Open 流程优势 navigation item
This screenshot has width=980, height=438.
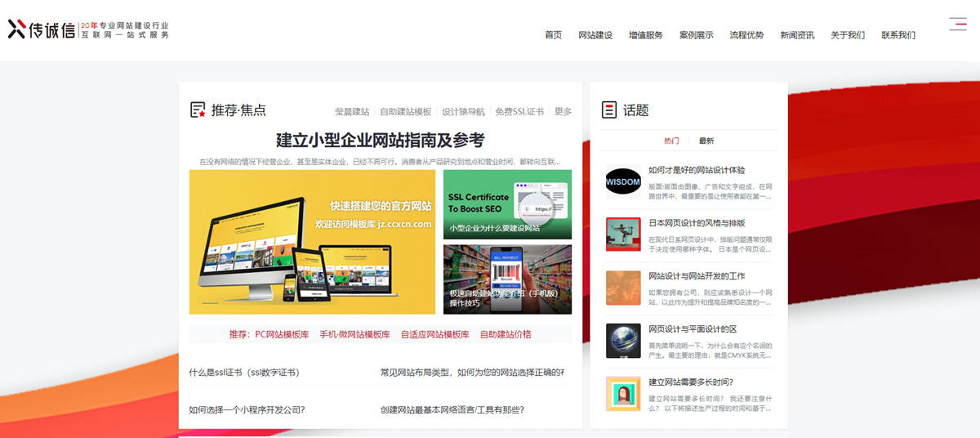747,35
